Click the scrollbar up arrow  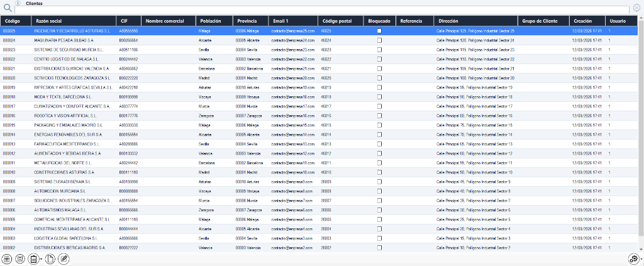[641, 18]
